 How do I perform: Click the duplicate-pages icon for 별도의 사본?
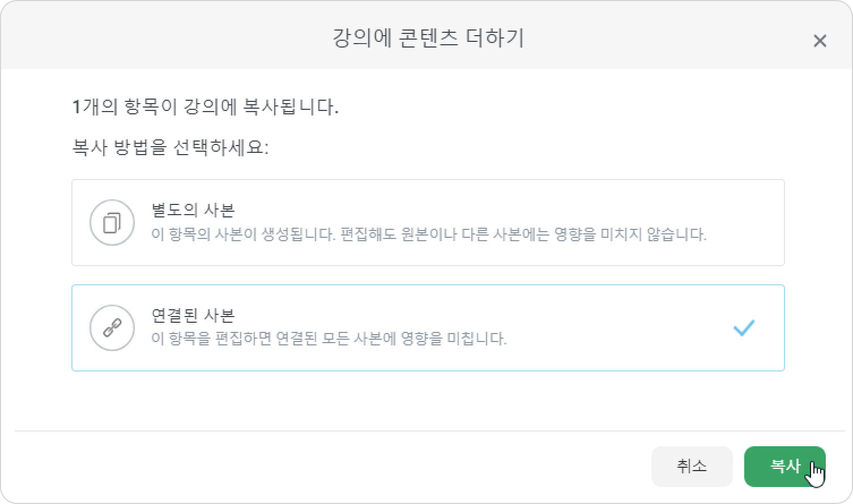(x=112, y=223)
